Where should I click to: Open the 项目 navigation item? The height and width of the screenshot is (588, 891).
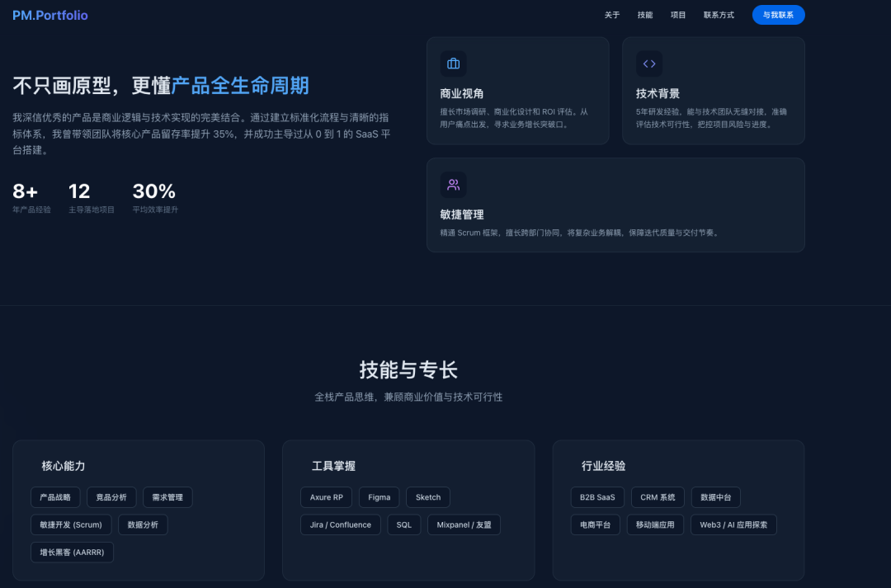tap(677, 15)
